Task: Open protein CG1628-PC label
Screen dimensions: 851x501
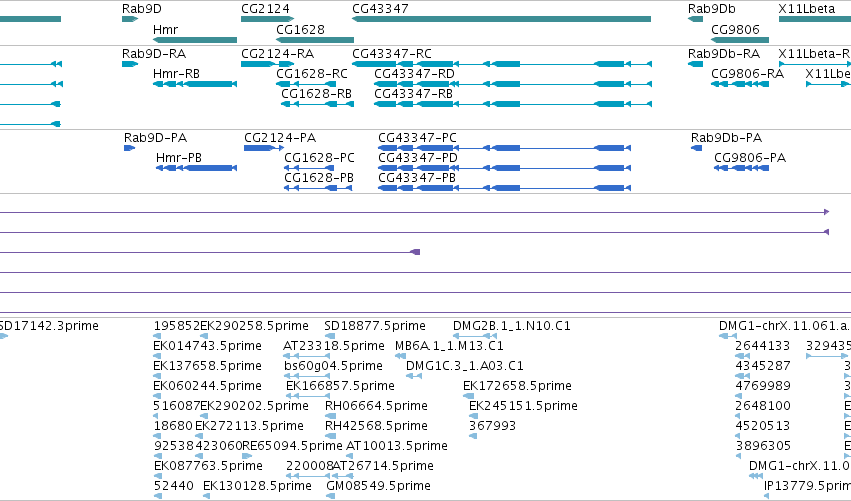Action: click(x=319, y=157)
